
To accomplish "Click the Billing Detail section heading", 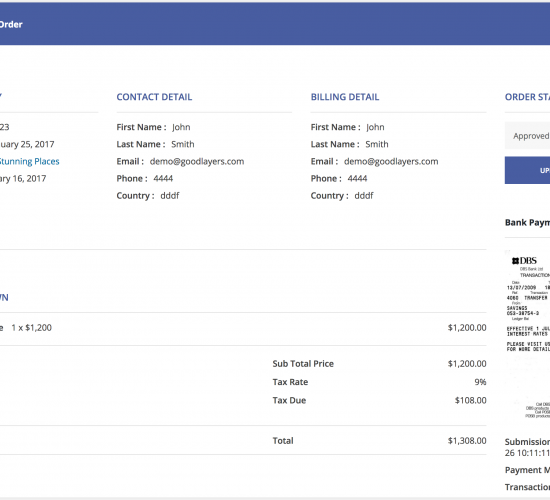I will point(345,97).
